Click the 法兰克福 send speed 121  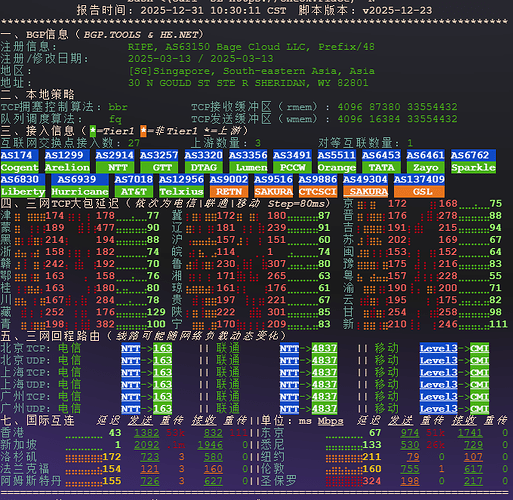(x=150, y=469)
